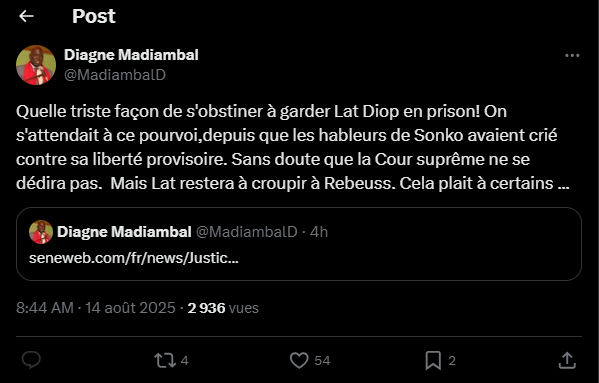Click the repost count 4
The height and width of the screenshot is (383, 599).
185,360
